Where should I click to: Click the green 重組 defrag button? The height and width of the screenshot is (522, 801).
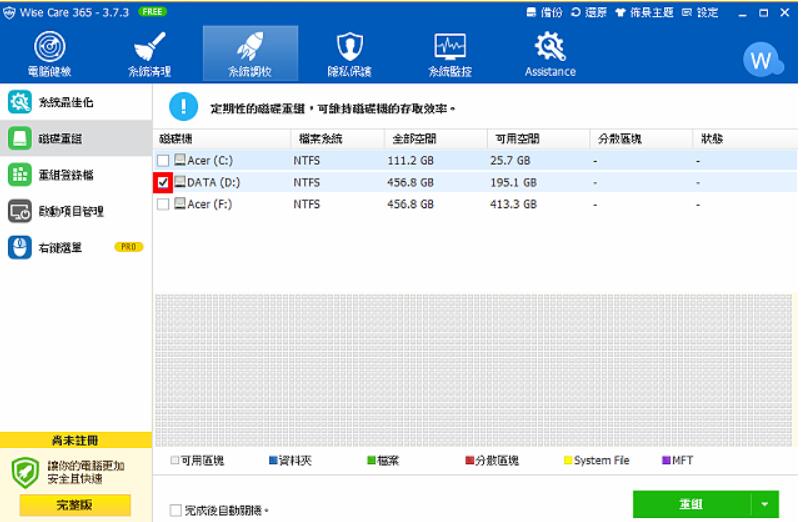pyautogui.click(x=692, y=505)
